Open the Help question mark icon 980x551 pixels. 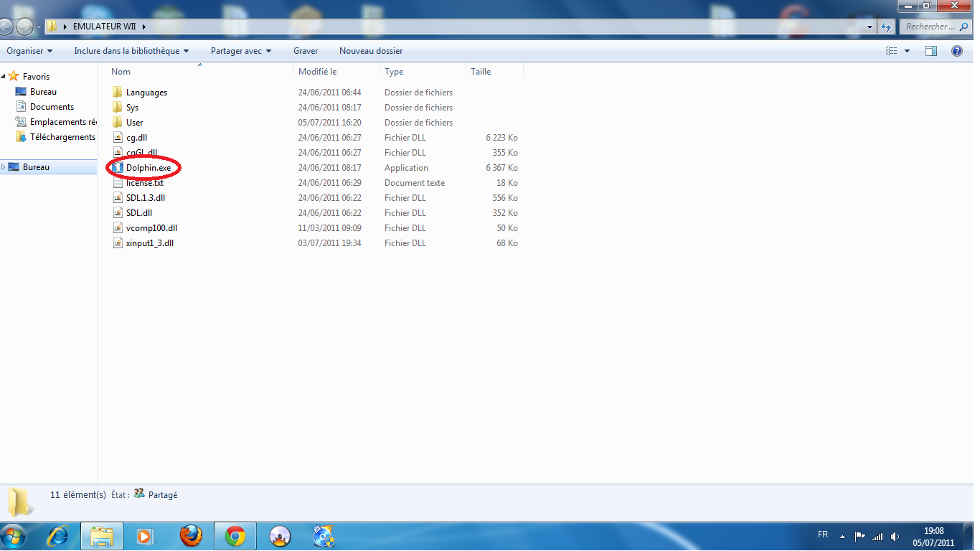click(x=956, y=51)
